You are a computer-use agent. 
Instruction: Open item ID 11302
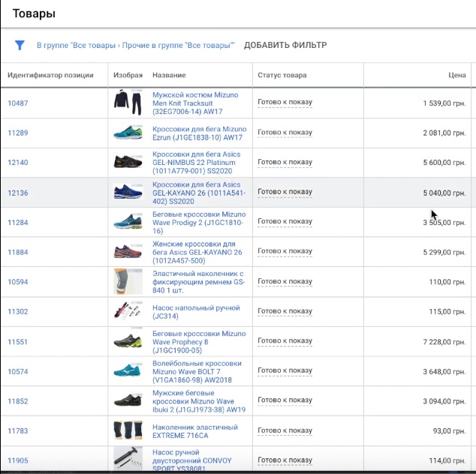pos(17,312)
